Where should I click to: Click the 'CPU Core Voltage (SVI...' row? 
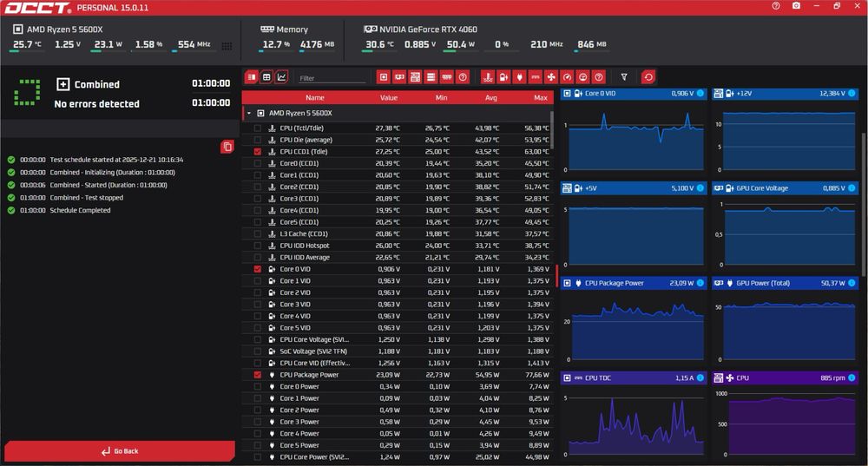tap(398, 340)
